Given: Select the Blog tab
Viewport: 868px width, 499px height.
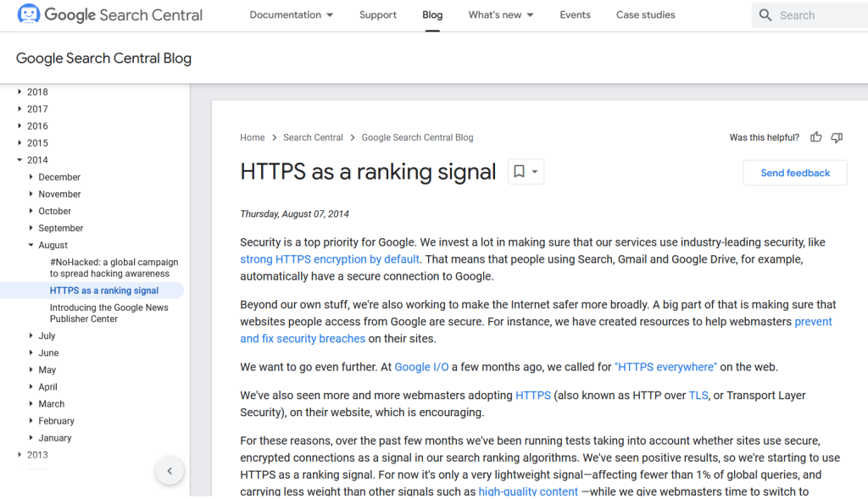Looking at the screenshot, I should tap(432, 15).
